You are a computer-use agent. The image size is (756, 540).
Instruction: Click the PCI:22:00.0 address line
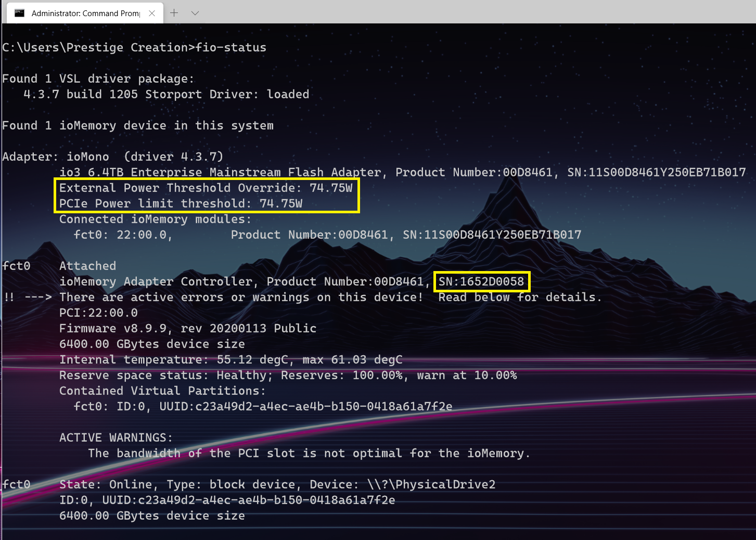click(x=98, y=313)
